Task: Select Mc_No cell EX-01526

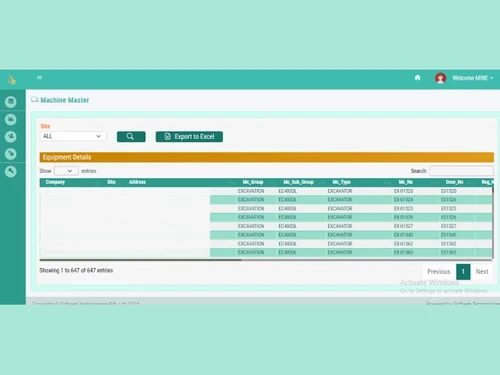Action: tap(403, 217)
